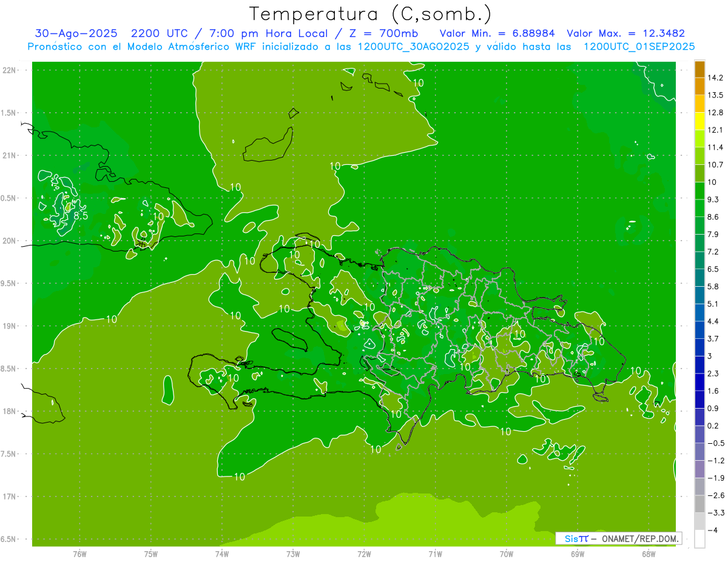Click the white swatch below -4

click(x=699, y=538)
